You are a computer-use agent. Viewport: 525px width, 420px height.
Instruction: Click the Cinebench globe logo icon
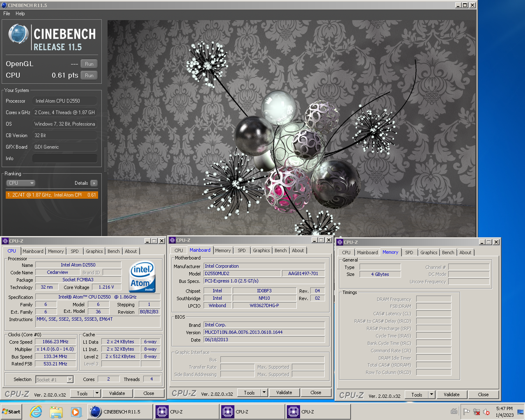point(18,34)
